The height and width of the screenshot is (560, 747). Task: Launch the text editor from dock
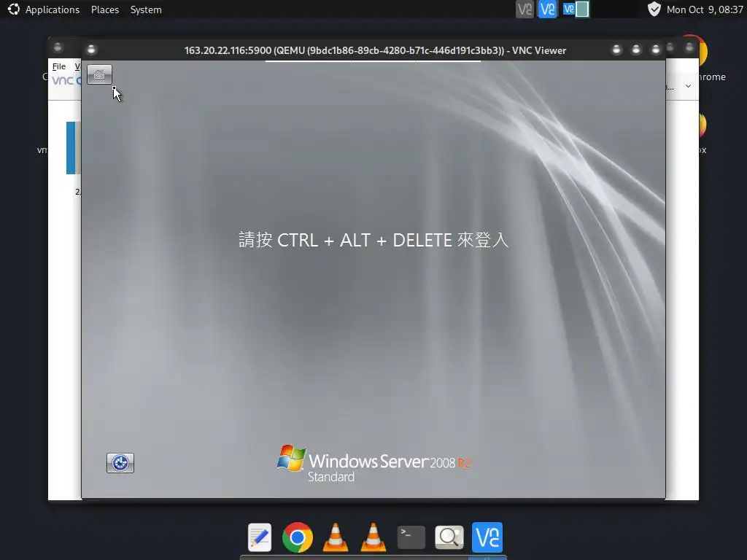click(x=260, y=537)
